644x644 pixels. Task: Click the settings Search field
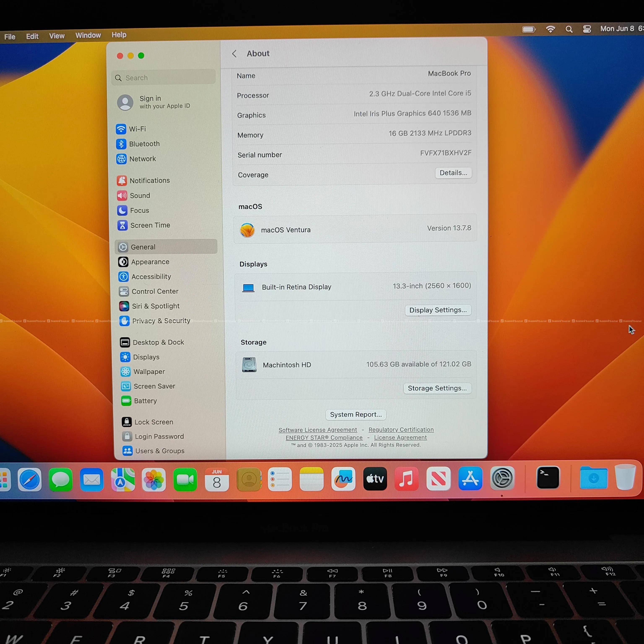(x=163, y=78)
